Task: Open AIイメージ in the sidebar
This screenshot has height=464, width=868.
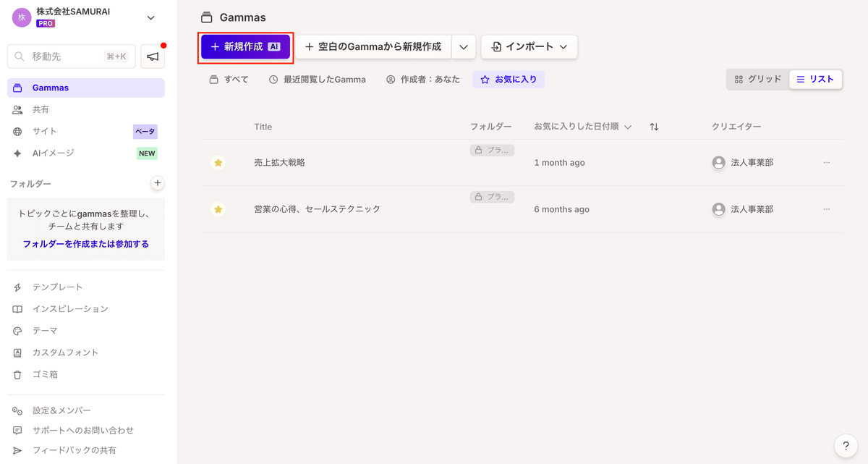Action: (x=86, y=153)
